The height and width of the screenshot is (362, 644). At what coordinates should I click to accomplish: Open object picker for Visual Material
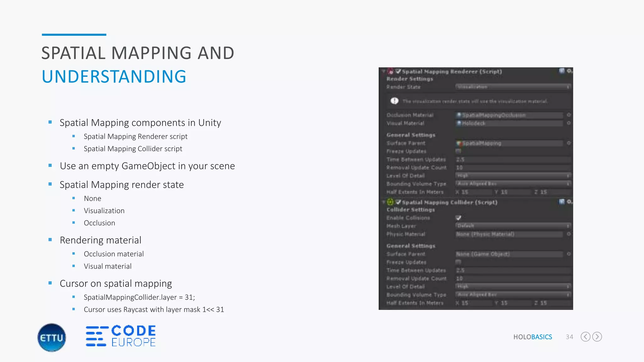(569, 123)
